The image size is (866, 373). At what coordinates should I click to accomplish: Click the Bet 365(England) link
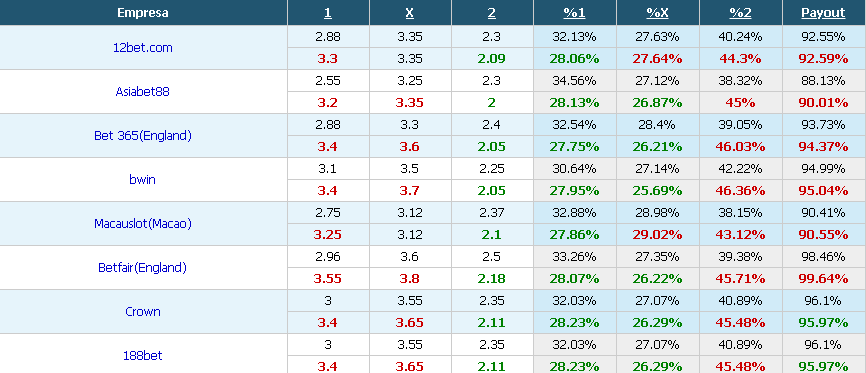point(142,136)
